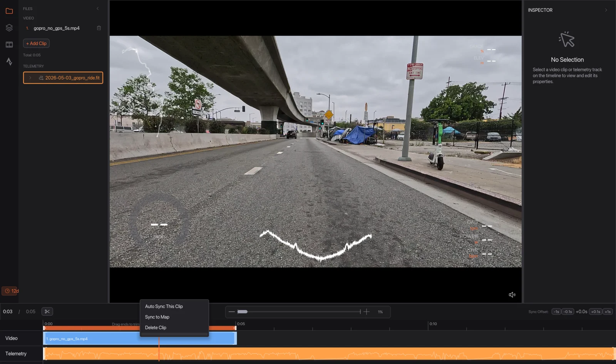
Task: Click the timeline zoom slider handle
Action: click(243, 312)
